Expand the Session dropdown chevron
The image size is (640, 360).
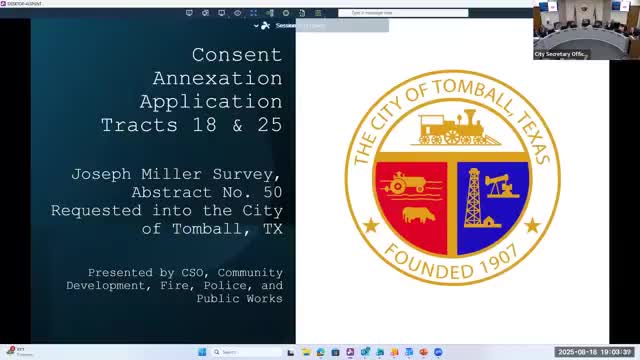[256, 26]
